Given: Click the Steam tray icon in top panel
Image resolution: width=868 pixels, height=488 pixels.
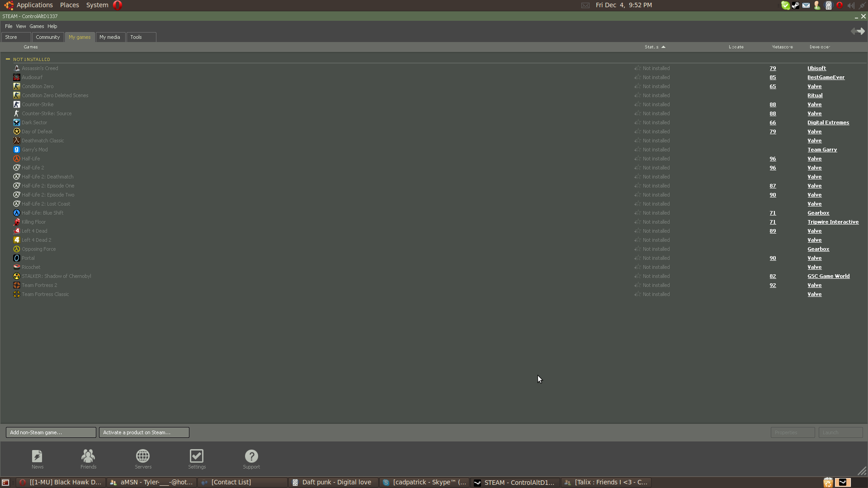Looking at the screenshot, I should coord(796,5).
